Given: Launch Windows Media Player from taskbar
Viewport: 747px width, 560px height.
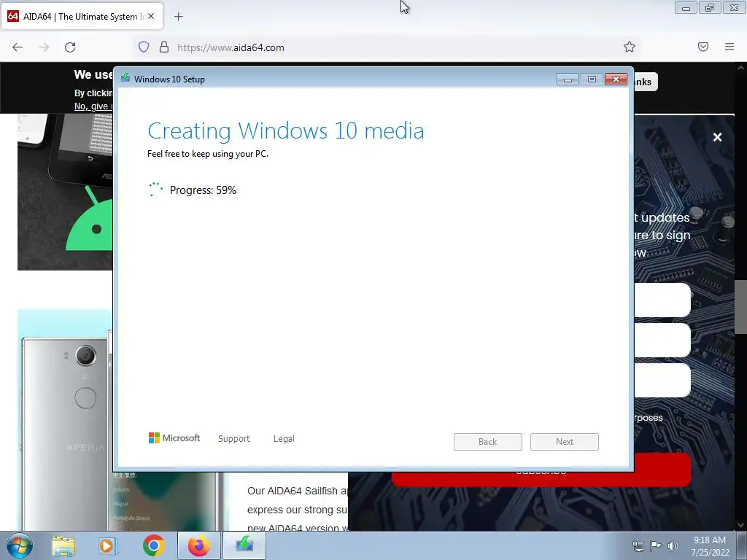Looking at the screenshot, I should point(107,545).
